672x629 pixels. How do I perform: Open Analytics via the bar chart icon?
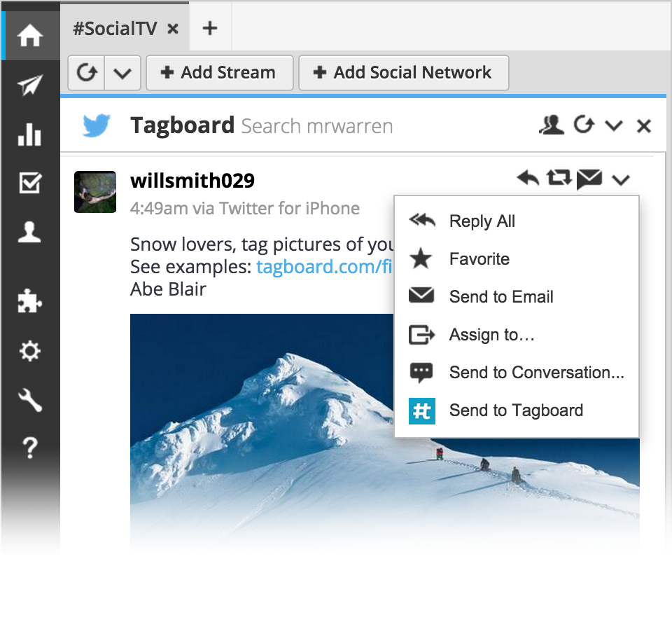(x=30, y=134)
